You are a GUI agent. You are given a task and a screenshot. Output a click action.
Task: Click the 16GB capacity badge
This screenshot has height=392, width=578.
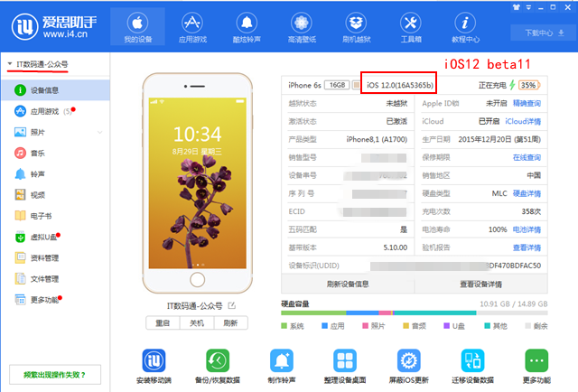coord(337,85)
